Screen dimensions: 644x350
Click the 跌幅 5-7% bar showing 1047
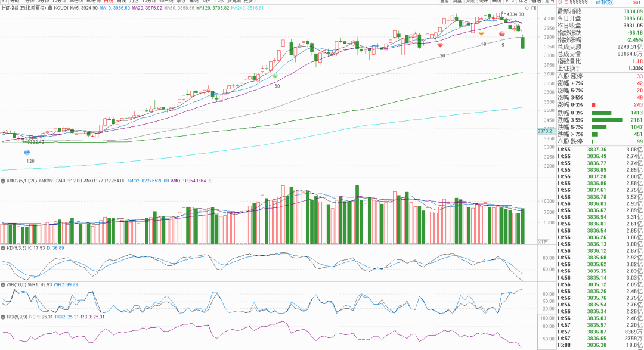599,128
